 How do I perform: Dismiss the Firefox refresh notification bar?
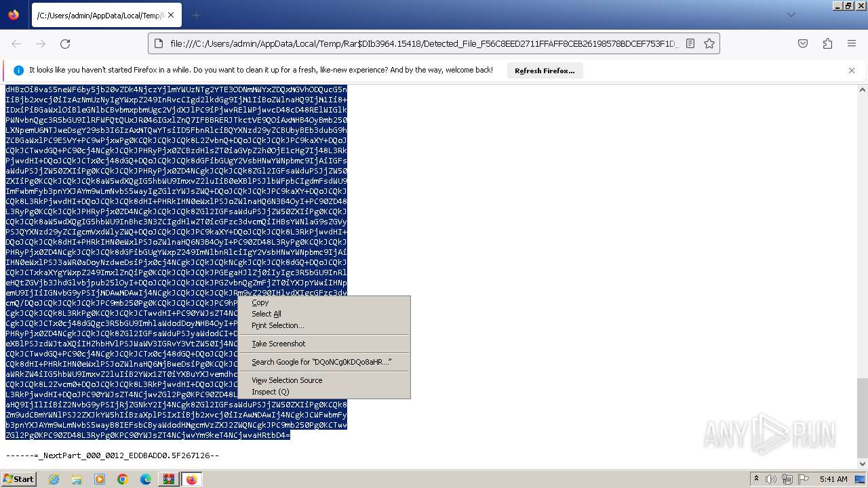click(x=852, y=70)
